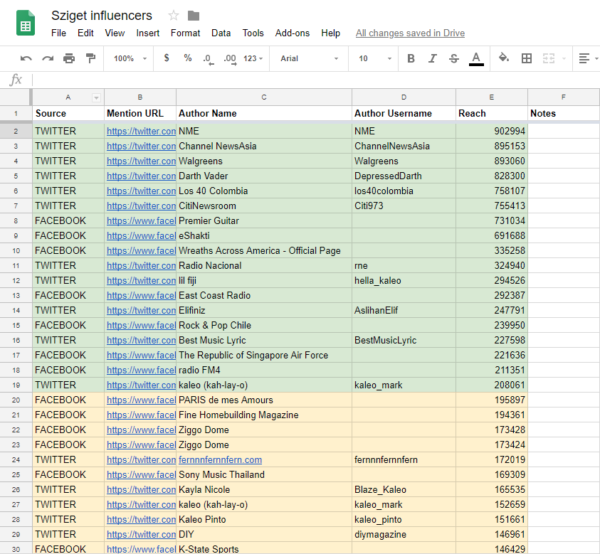Open the Borders tool

pyautogui.click(x=527, y=59)
